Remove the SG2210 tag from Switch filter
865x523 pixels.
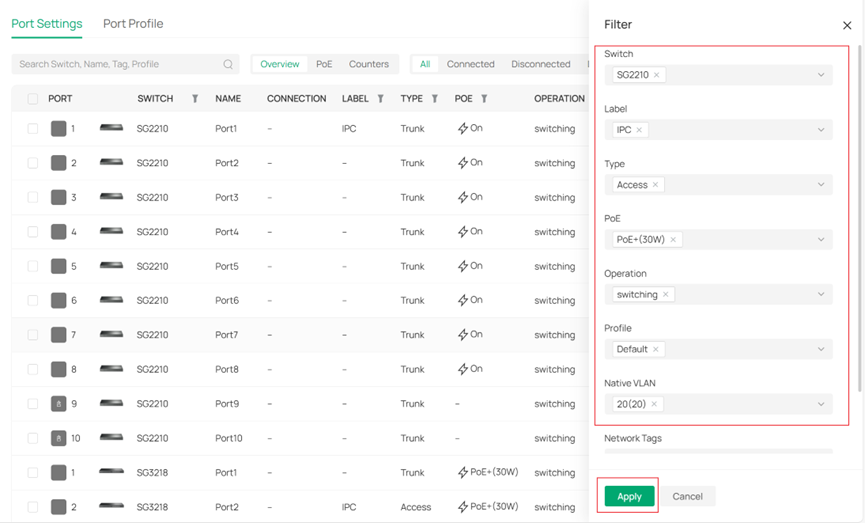coord(656,75)
